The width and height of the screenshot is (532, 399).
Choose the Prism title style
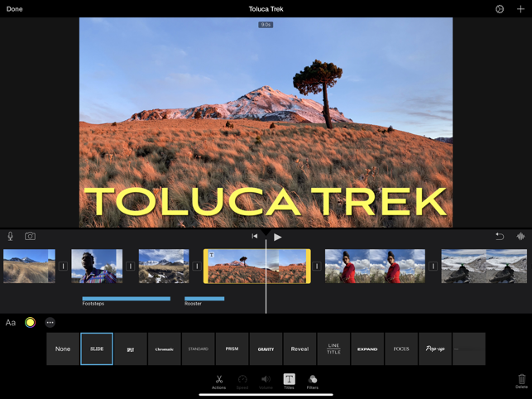[232, 349]
